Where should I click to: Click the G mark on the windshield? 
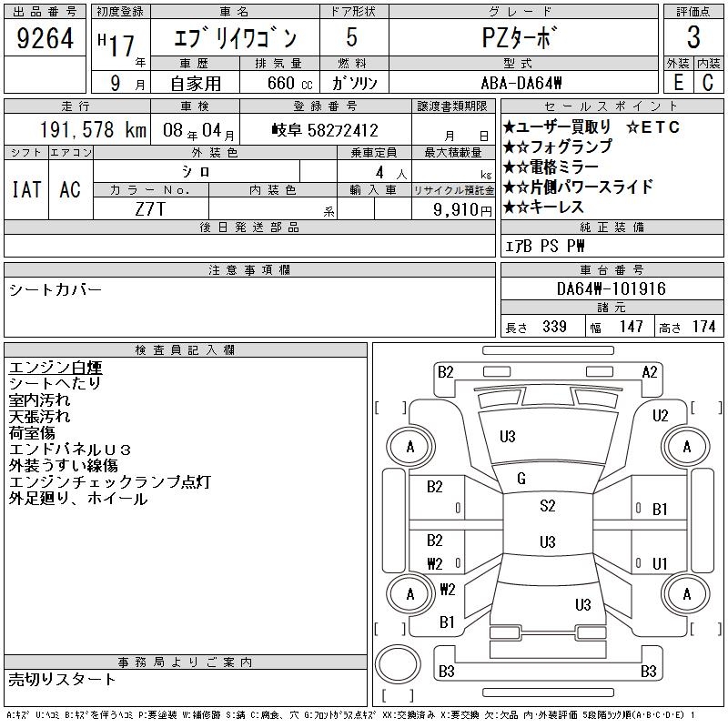tap(521, 479)
